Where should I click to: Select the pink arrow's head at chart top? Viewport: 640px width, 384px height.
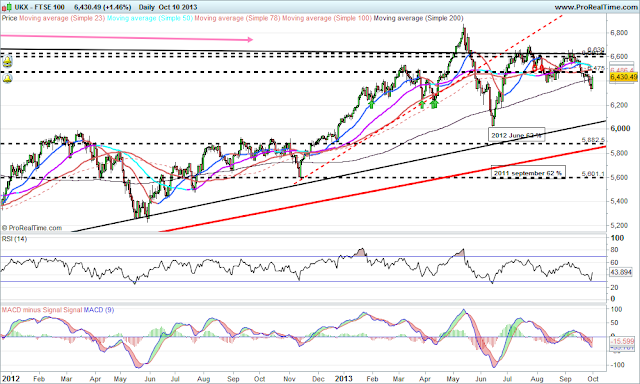point(250,40)
